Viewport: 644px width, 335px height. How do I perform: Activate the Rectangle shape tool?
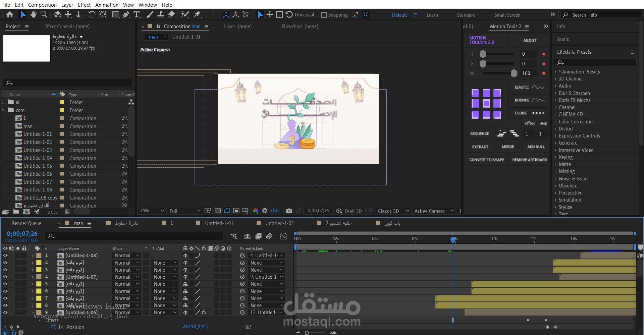point(115,14)
